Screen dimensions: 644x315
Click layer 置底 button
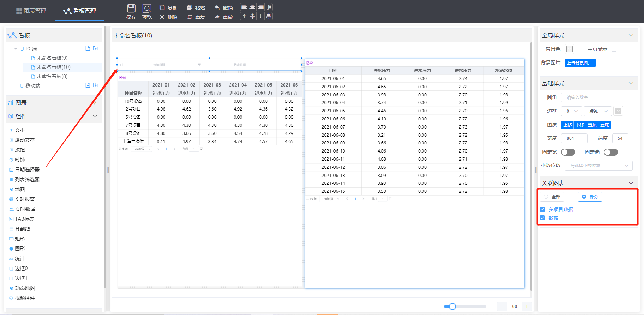(605, 125)
